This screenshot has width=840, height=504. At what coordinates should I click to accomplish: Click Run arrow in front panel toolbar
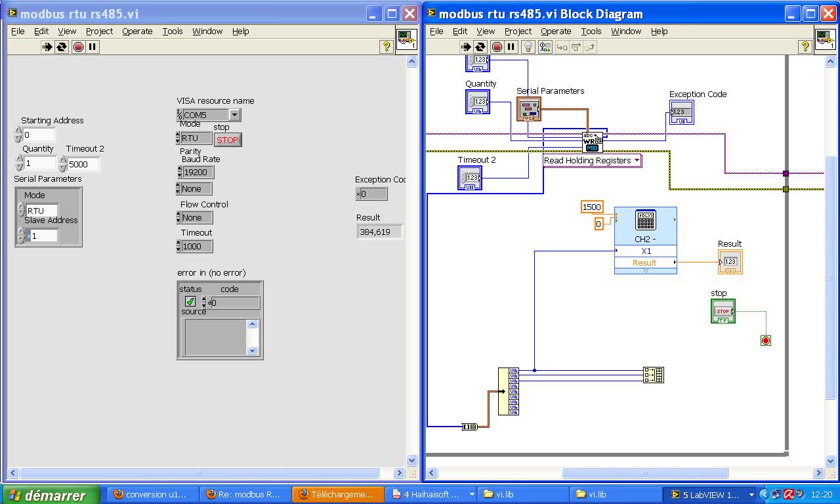pos(47,47)
